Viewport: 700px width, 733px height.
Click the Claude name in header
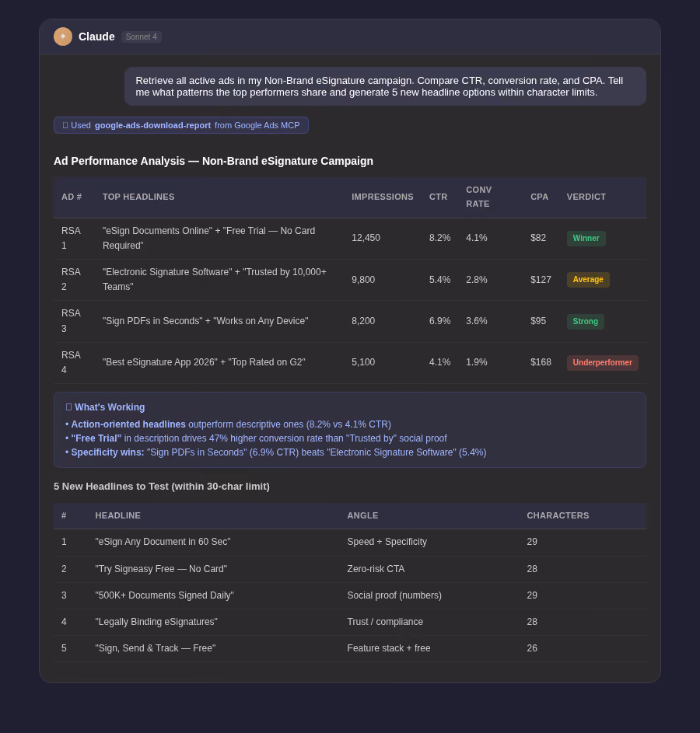coord(96,37)
